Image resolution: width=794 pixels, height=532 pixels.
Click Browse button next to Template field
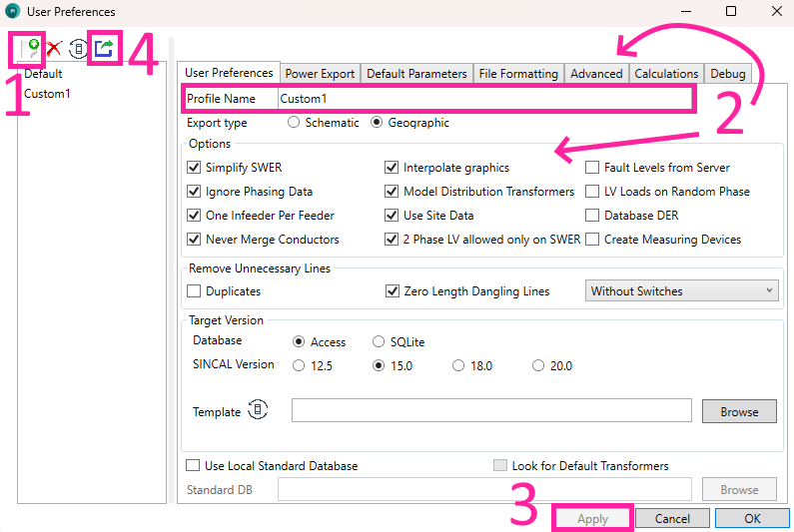[x=739, y=411]
